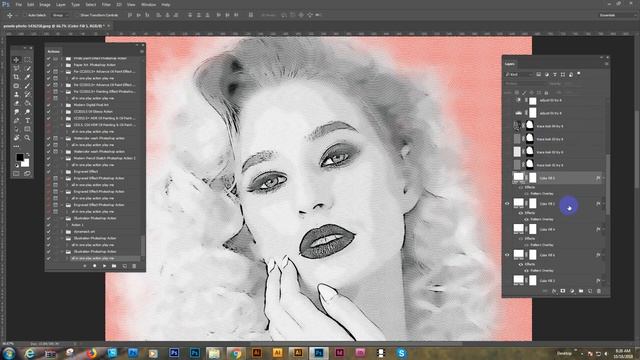This screenshot has height=360, width=640.
Task: Select the Eraser tool
Action: pos(16,103)
